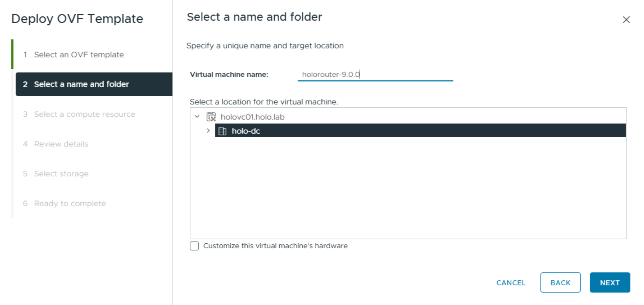Viewport: 644px width, 305px height.
Task: Click the Customize this virtual machine's hardware label
Action: tap(275, 246)
